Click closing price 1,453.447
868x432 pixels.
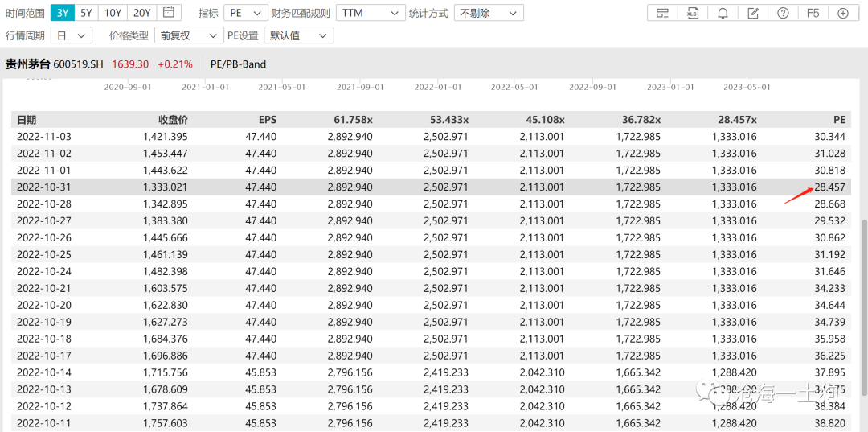pyautogui.click(x=165, y=154)
